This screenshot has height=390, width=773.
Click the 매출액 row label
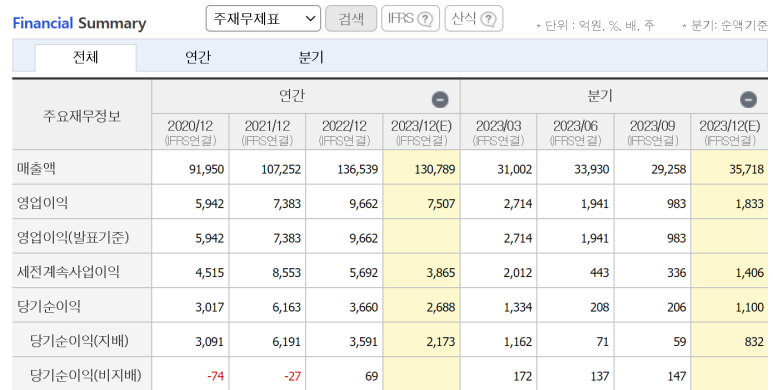coord(36,168)
